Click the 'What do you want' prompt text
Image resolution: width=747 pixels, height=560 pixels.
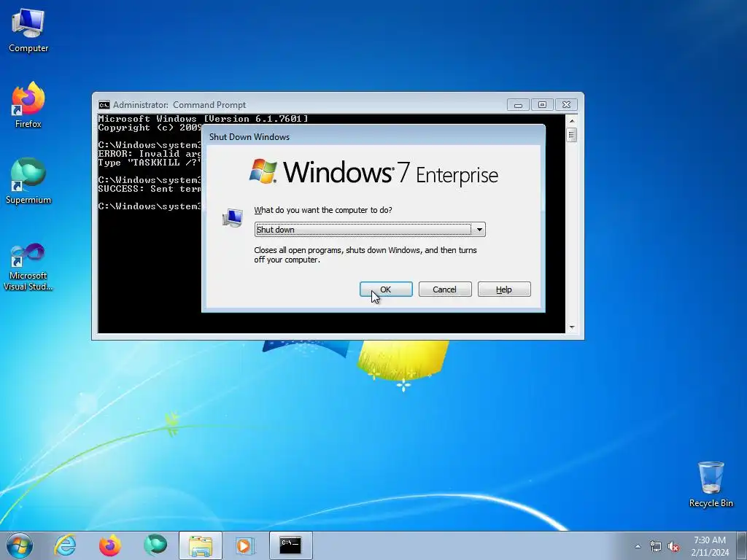323,210
